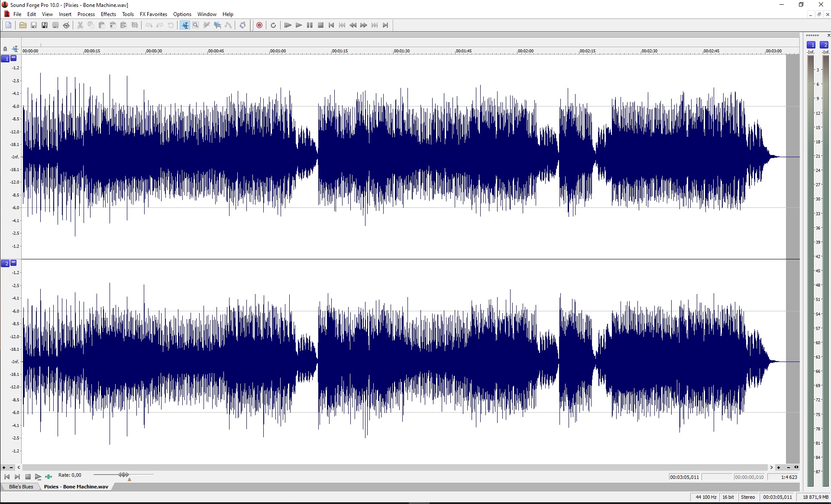This screenshot has width=831, height=504.
Task: Click the zoom ratio field showing 1:4 623
Action: click(783, 477)
